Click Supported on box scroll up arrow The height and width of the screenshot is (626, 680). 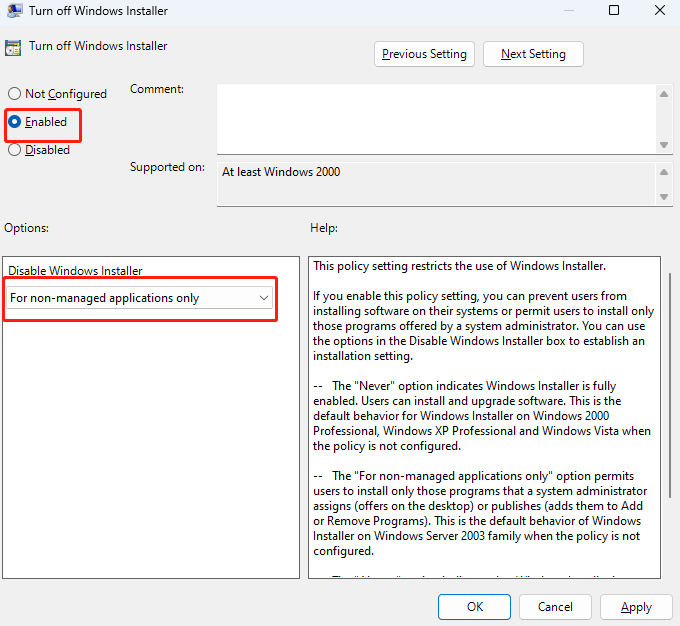pyautogui.click(x=664, y=172)
